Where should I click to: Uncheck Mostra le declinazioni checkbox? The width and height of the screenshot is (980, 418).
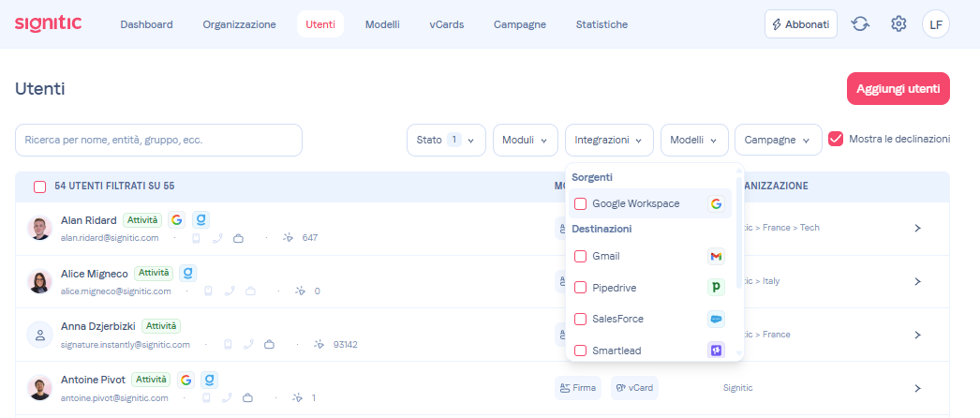click(836, 140)
